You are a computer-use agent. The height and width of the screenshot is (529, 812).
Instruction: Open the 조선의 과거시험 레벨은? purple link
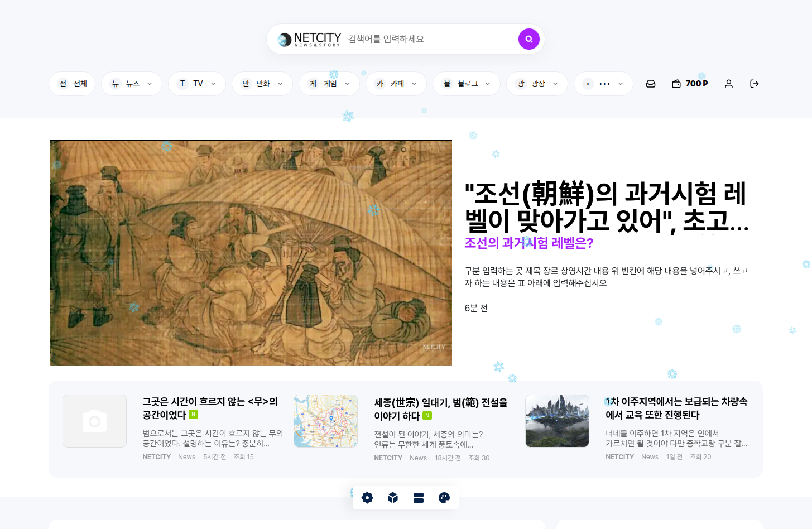[x=528, y=243]
